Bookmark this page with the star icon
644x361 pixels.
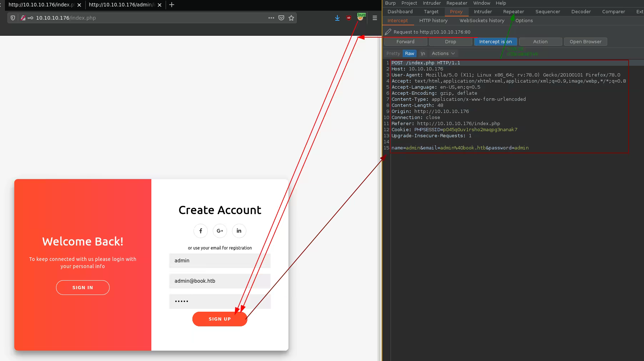[291, 18]
